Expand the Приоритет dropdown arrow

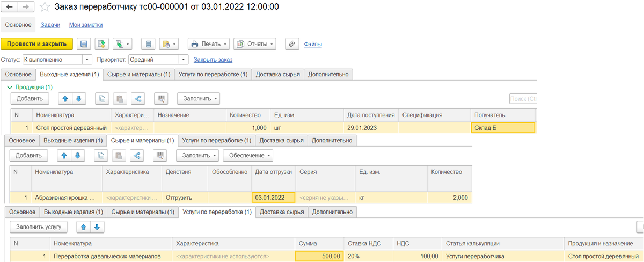[x=184, y=60]
